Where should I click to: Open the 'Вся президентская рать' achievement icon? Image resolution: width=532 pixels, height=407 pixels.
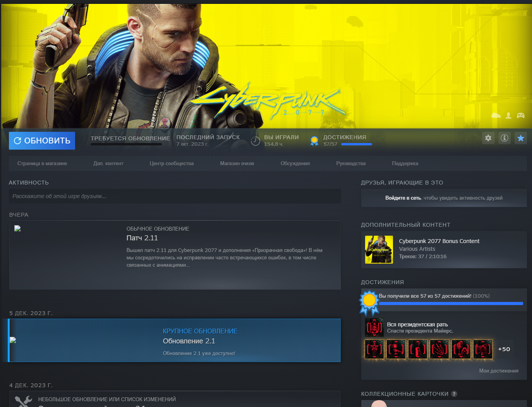374,328
